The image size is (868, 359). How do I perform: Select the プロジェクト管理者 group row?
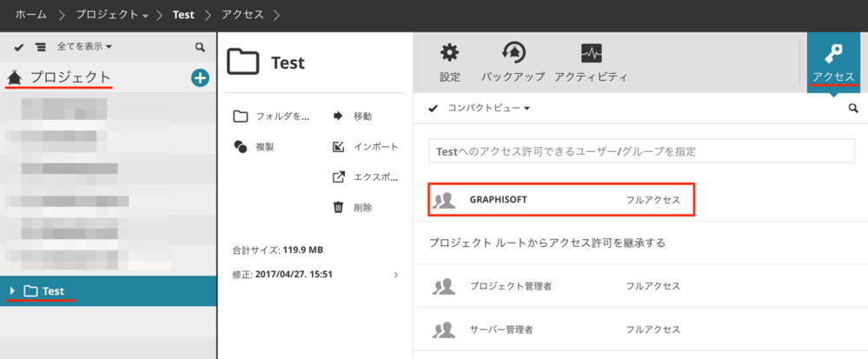(640, 287)
